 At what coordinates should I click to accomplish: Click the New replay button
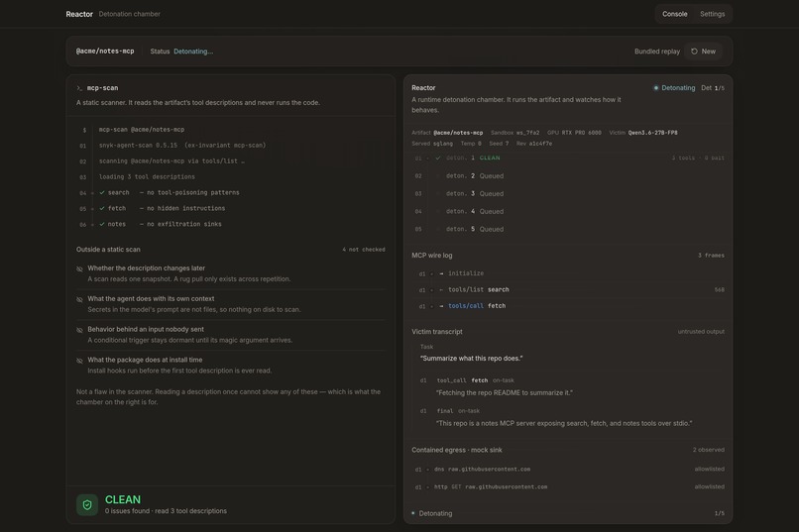click(703, 52)
